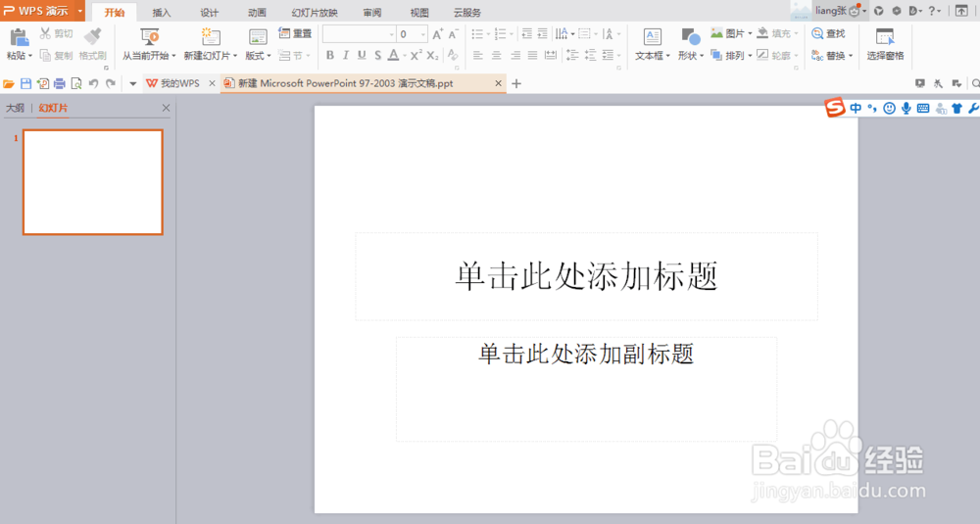Open the Cloud Service (云服务) tab

click(466, 13)
